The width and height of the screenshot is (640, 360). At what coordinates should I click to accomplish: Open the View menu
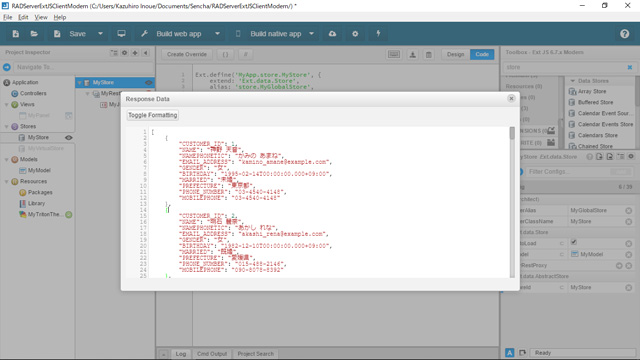41,17
